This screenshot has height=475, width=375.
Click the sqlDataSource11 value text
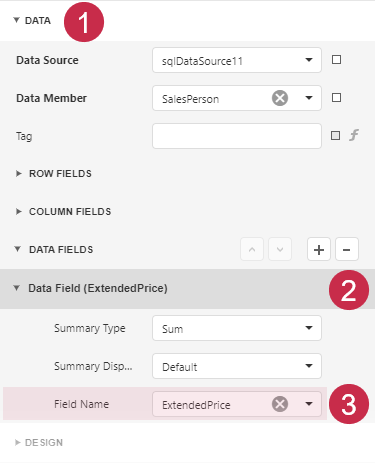point(202,61)
